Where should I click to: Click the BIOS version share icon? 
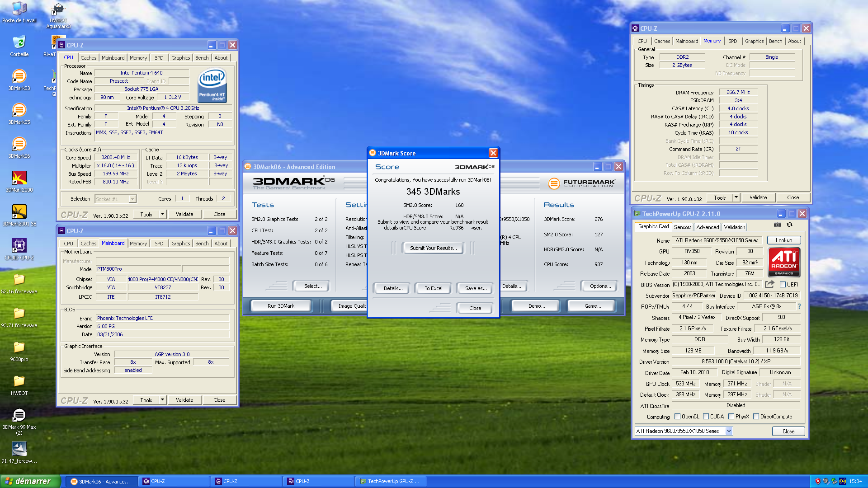click(769, 284)
